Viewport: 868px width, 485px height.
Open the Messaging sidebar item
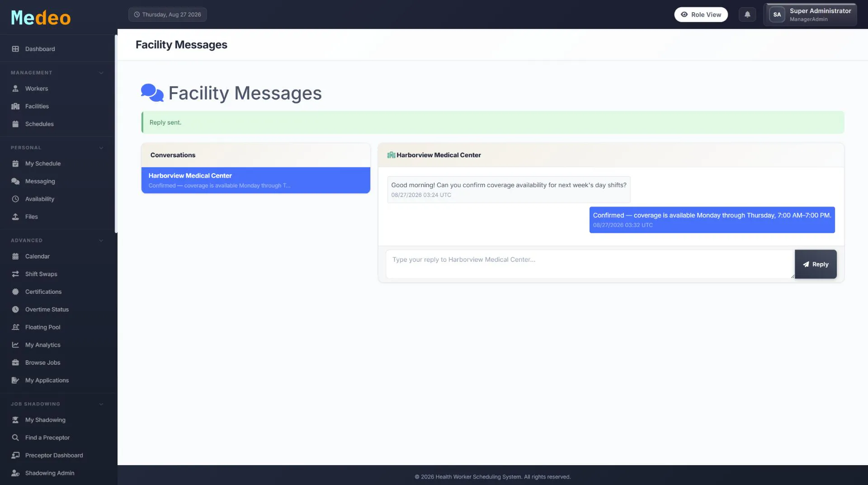coord(57,181)
